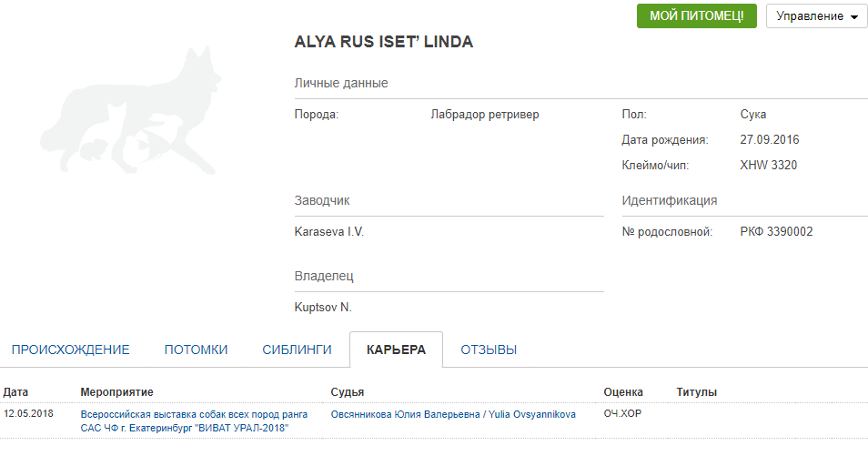Click the ALYA RUS ISET' LINDA heading
868x456 pixels.
pos(384,43)
